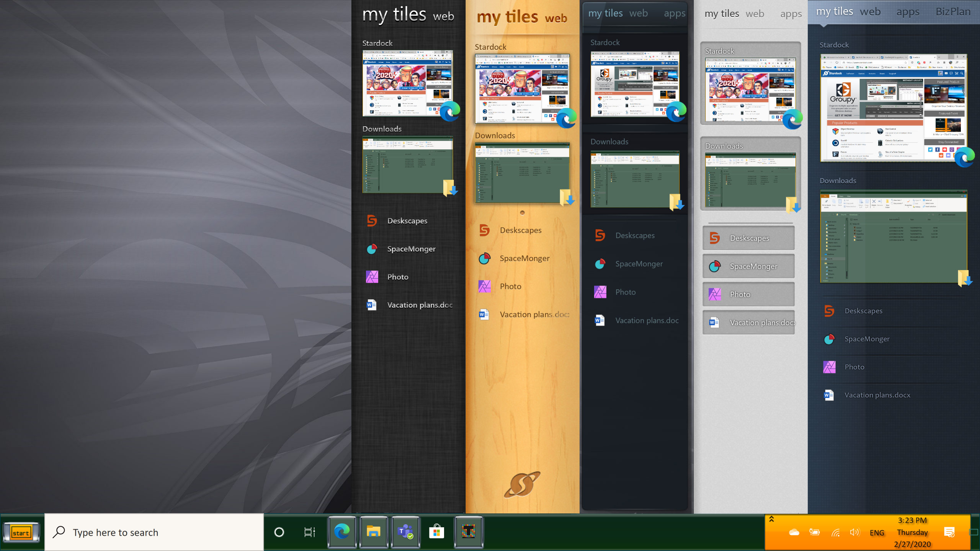980x551 pixels.
Task: Open Vacation plans.docx in the rightmost panel
Action: 877,395
